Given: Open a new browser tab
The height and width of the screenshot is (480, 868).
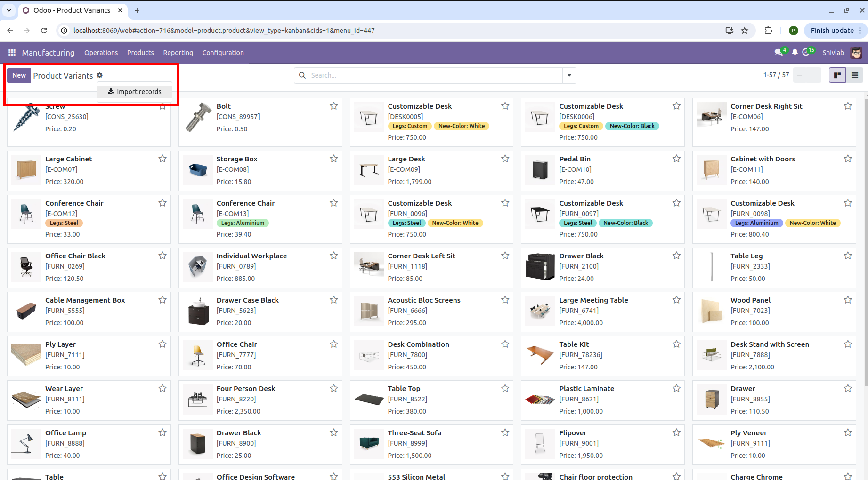Looking at the screenshot, I should tap(137, 10).
